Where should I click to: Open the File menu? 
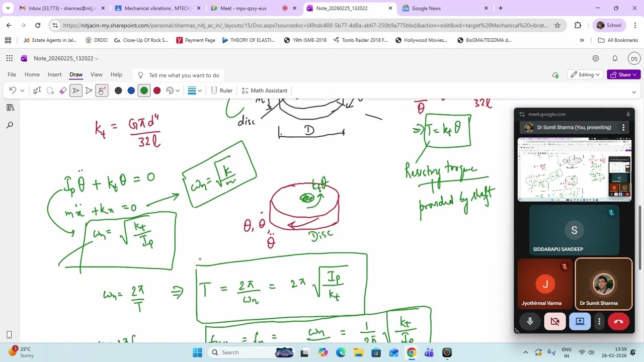point(12,75)
